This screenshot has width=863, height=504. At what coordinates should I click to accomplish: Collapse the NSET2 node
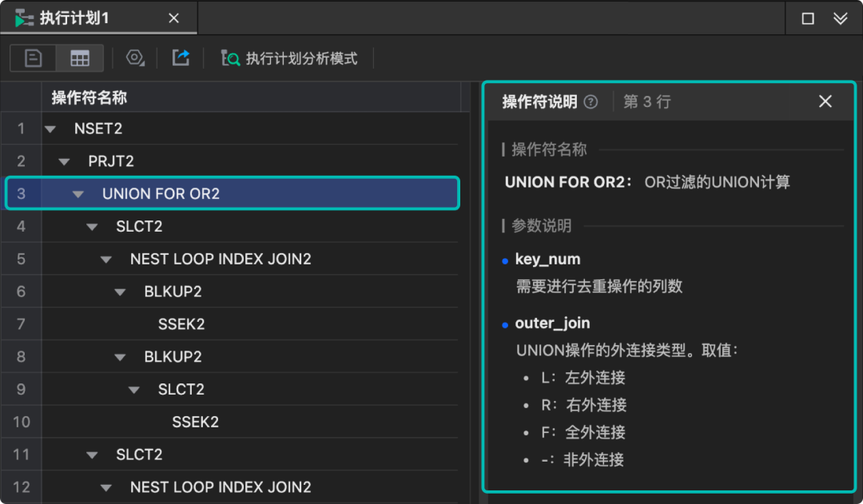[50, 129]
